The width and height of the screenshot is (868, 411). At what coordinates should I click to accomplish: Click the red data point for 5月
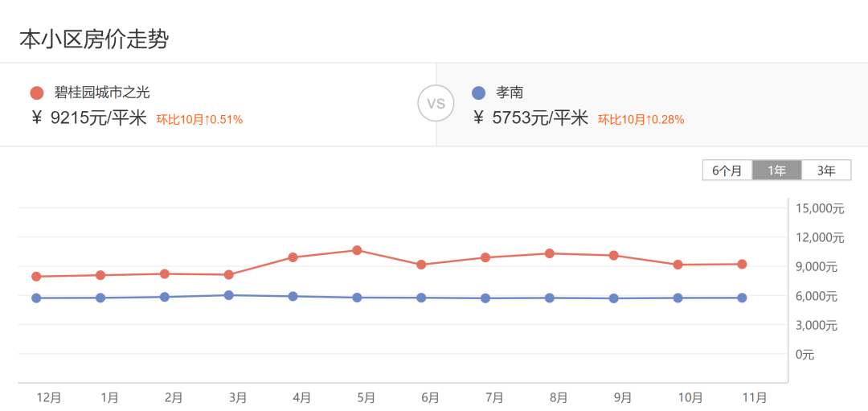pos(357,250)
